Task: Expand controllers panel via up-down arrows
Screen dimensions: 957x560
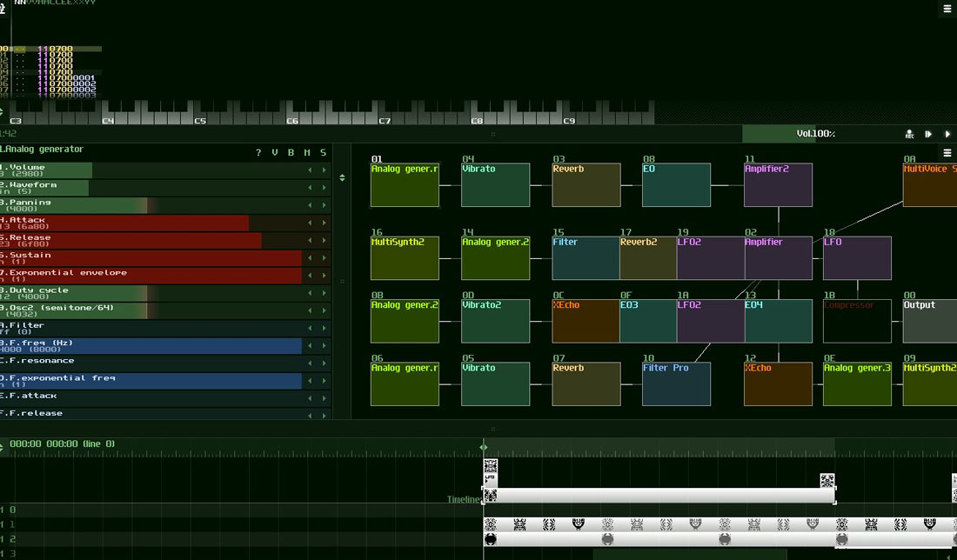Action: [x=342, y=177]
